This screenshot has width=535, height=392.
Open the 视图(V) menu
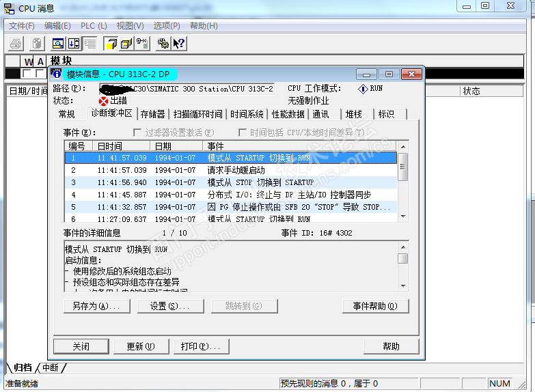click(130, 26)
